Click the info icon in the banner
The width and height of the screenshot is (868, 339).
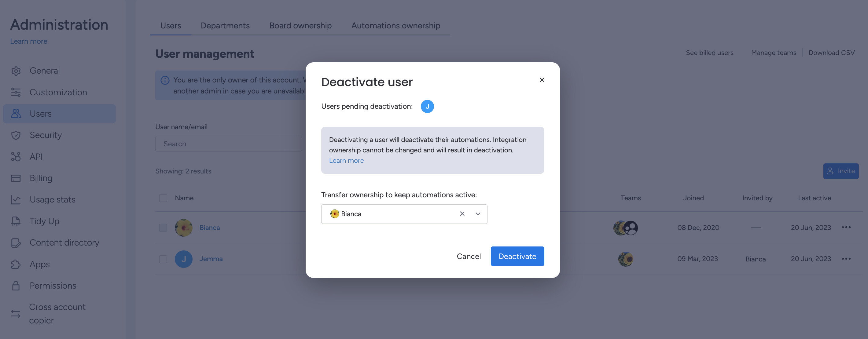165,80
